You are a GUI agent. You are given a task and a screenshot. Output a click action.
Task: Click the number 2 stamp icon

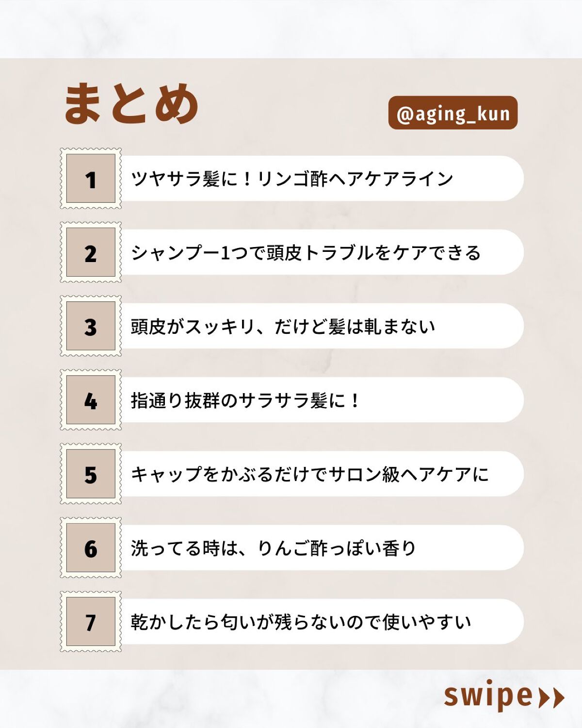click(91, 252)
